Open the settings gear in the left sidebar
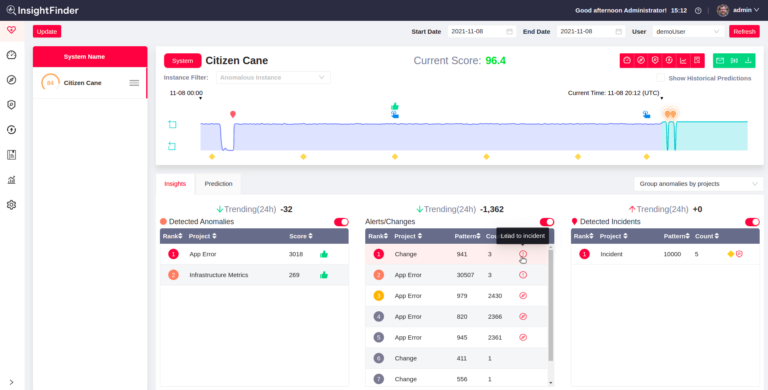 [11, 205]
